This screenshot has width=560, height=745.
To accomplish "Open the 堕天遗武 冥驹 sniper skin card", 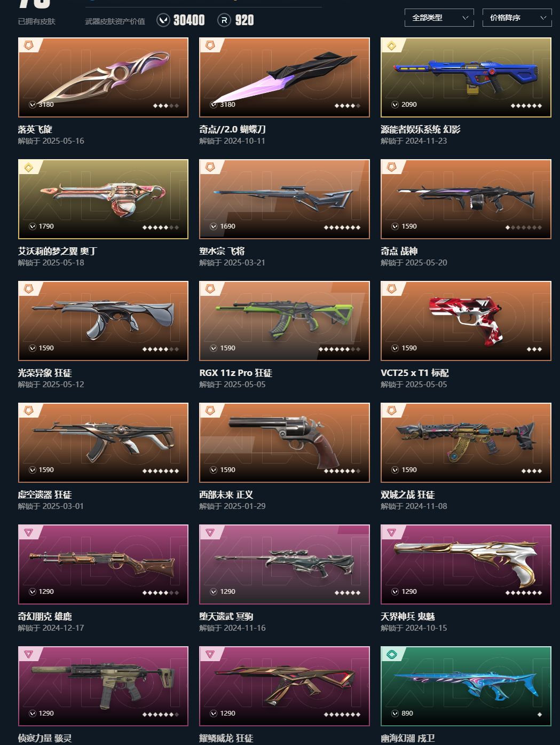I will [x=285, y=564].
